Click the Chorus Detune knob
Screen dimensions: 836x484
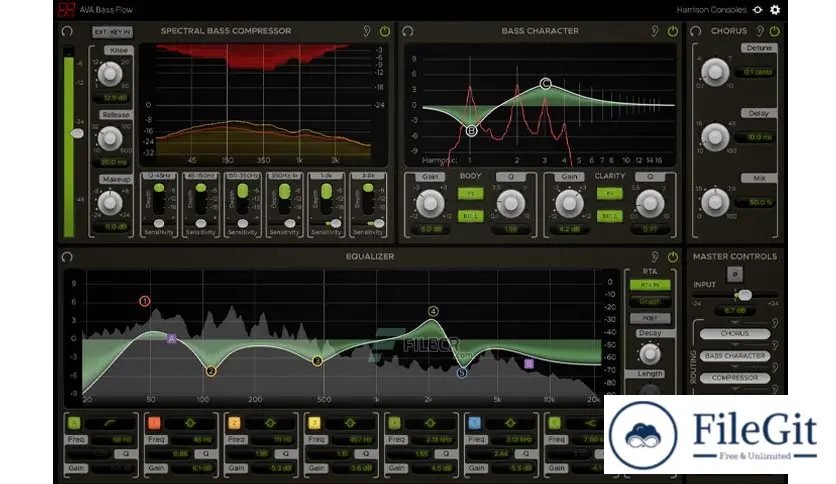pyautogui.click(x=715, y=72)
